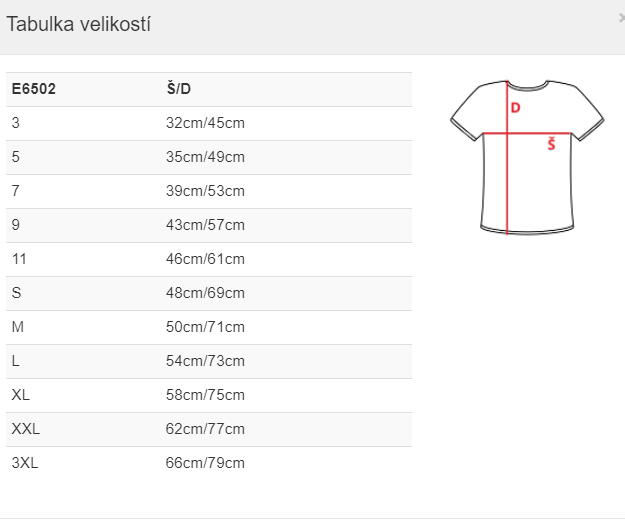Click the 48cm/69cm measurement value
625x531 pixels.
click(x=205, y=293)
